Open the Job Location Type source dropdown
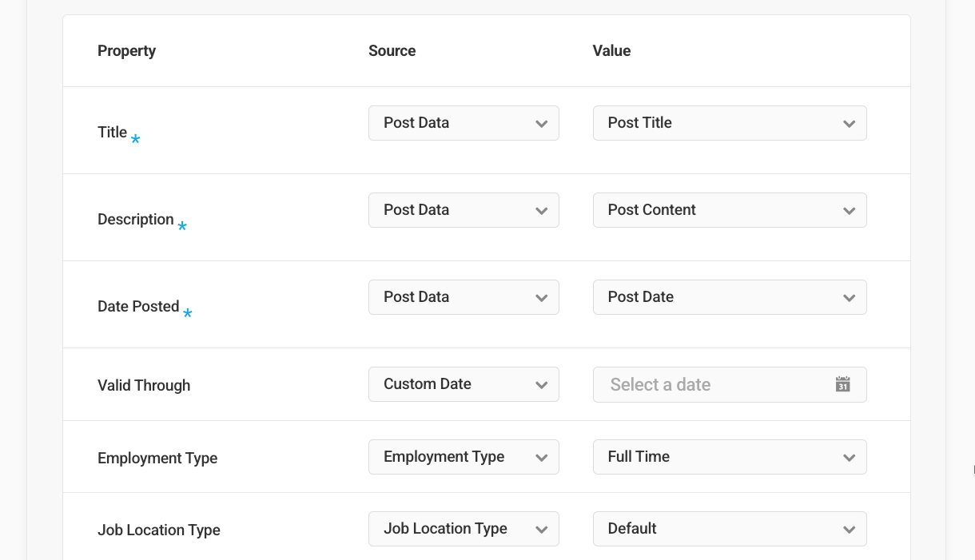The height and width of the screenshot is (560, 975). point(464,529)
